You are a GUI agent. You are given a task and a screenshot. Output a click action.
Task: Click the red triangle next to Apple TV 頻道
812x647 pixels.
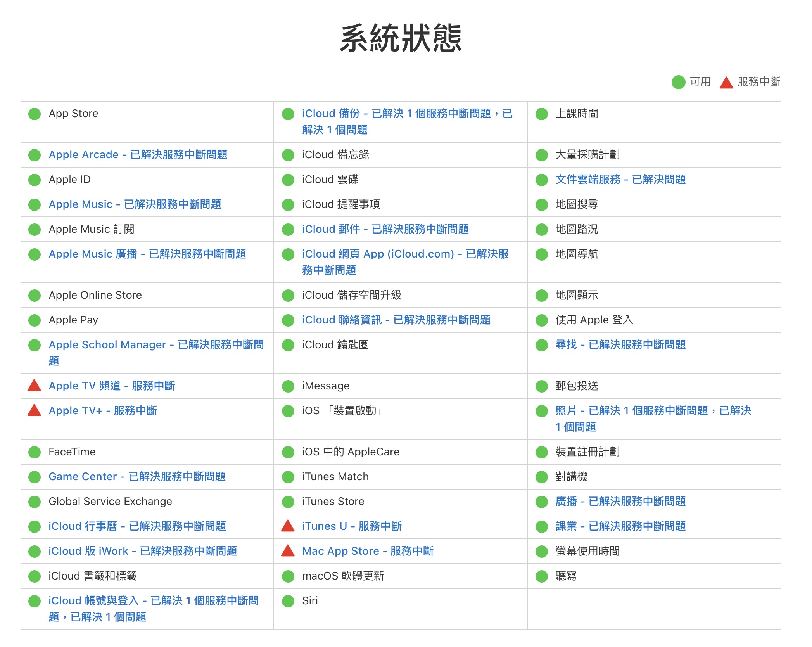35,386
